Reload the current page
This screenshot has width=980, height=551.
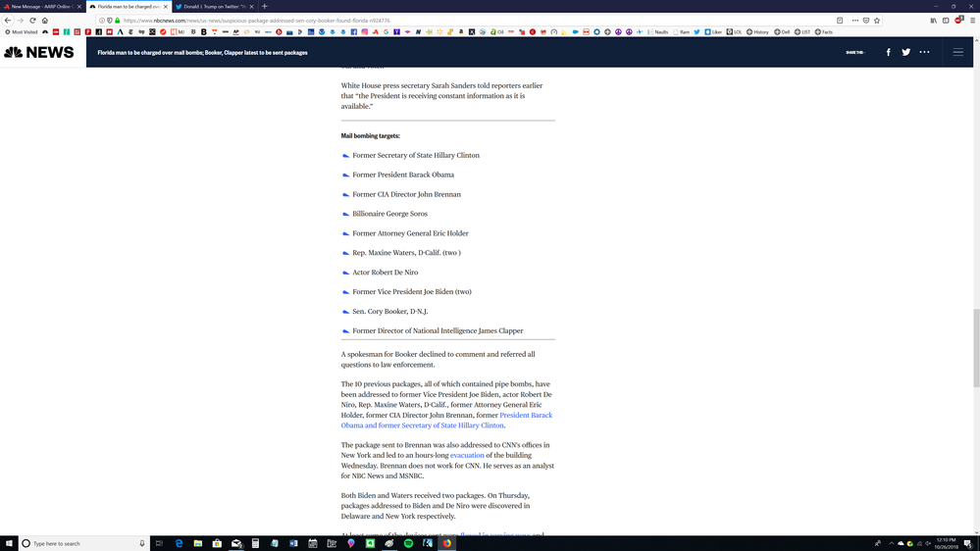point(32,21)
